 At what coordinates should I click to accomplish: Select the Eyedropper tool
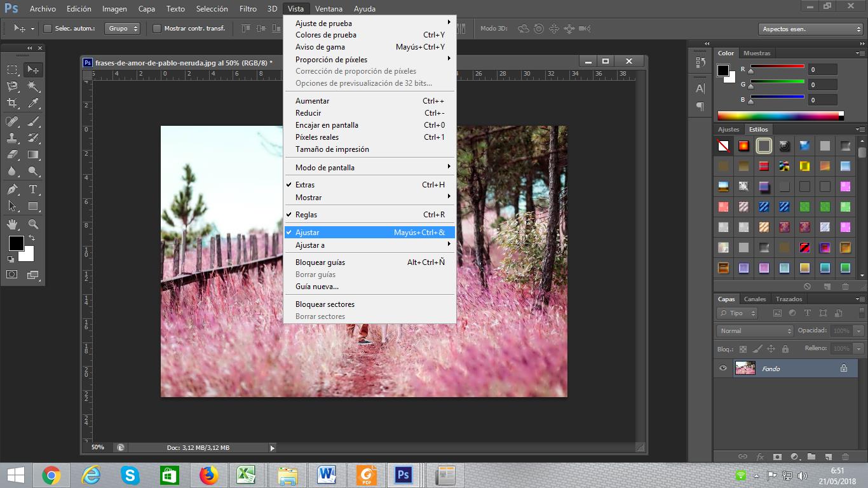point(33,103)
